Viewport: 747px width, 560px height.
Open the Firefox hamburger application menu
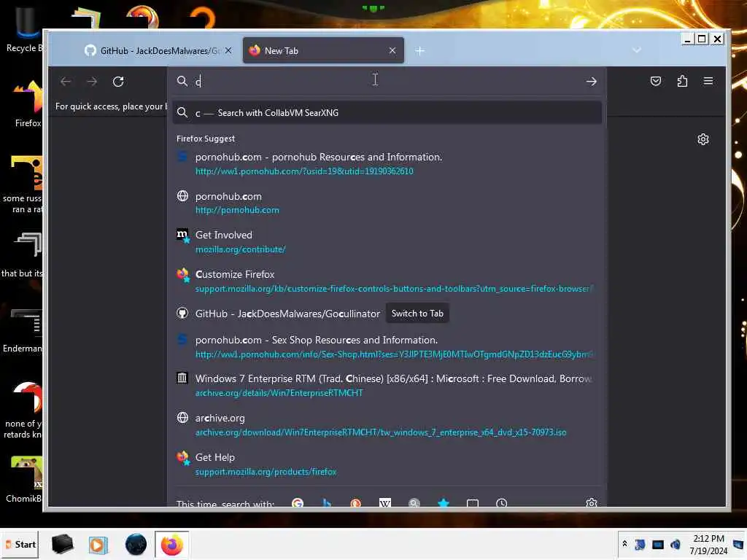click(708, 81)
